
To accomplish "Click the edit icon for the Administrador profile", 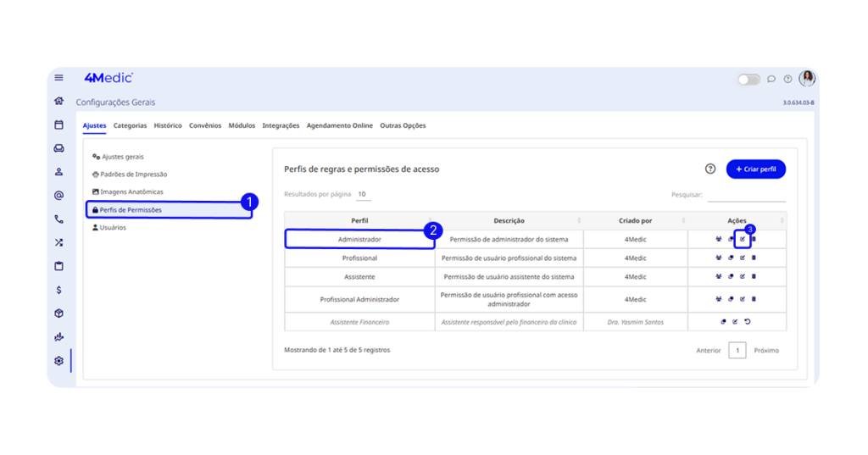I will (742, 240).
